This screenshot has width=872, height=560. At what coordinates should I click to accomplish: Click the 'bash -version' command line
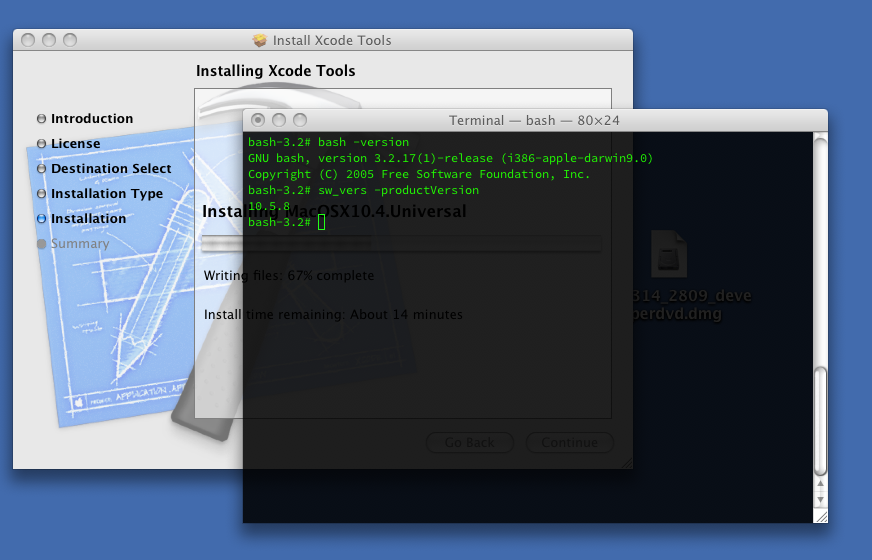pyautogui.click(x=328, y=142)
